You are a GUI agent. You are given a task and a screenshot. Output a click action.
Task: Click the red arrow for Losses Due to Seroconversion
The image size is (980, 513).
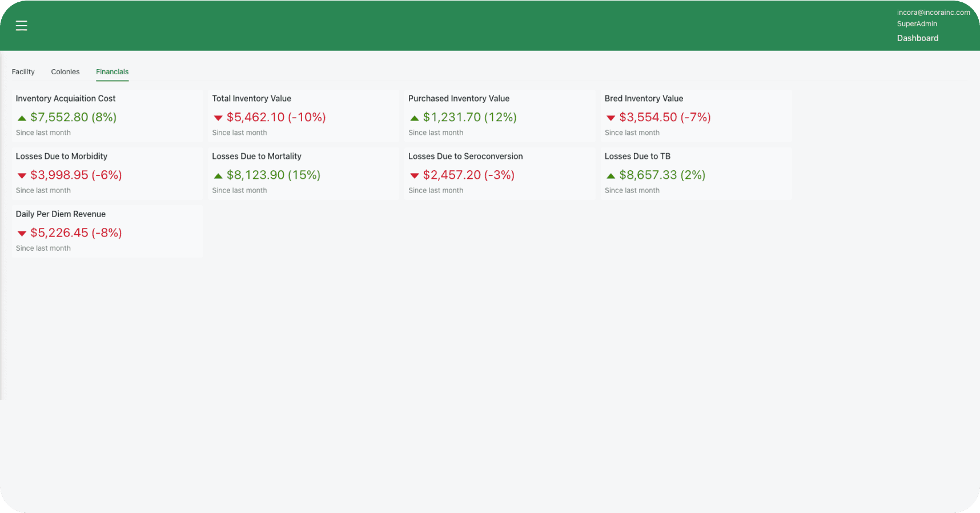(414, 176)
